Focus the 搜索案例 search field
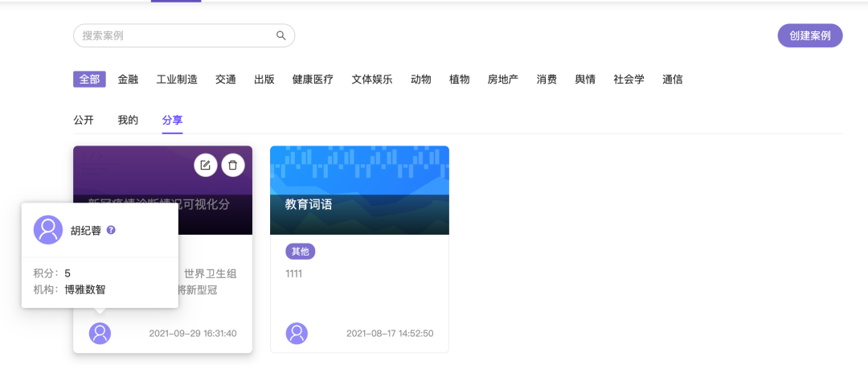This screenshot has height=365, width=868. tap(184, 35)
